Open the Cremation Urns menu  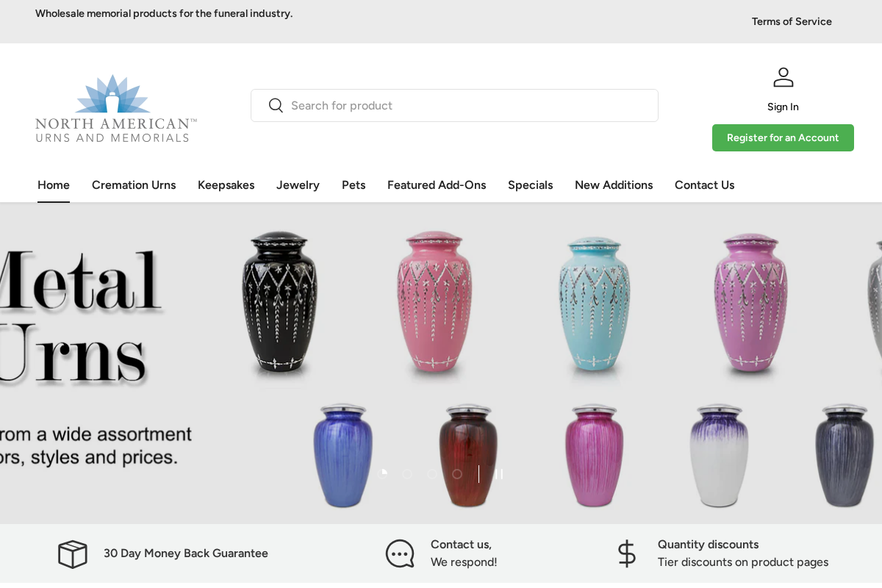click(x=133, y=184)
